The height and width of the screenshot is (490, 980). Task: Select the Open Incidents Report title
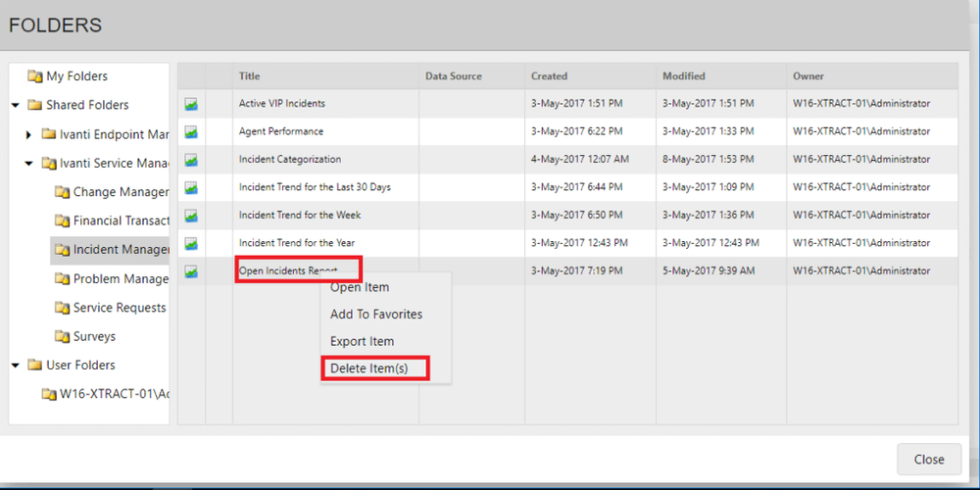288,270
